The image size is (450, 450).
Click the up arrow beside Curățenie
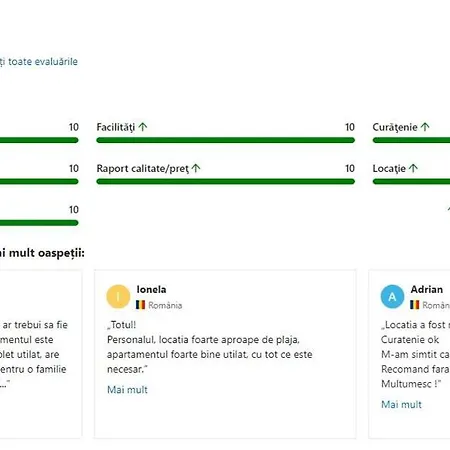(425, 127)
